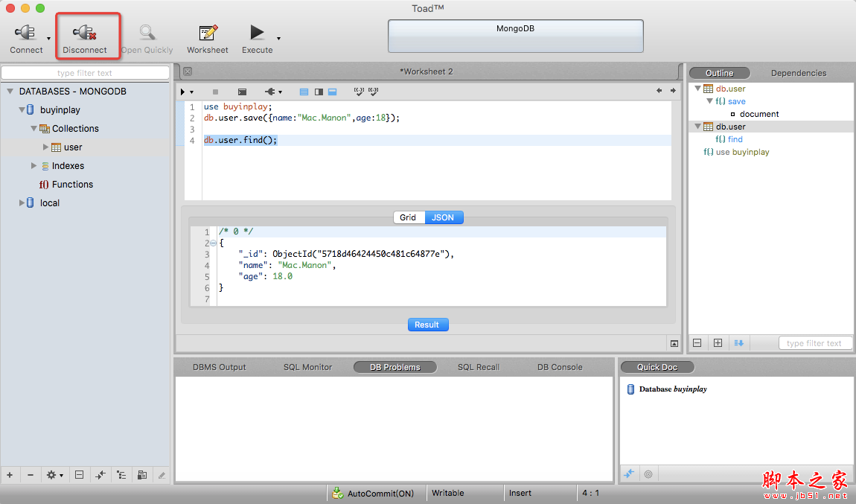Expand the local database node
The image size is (856, 504).
(x=22, y=202)
